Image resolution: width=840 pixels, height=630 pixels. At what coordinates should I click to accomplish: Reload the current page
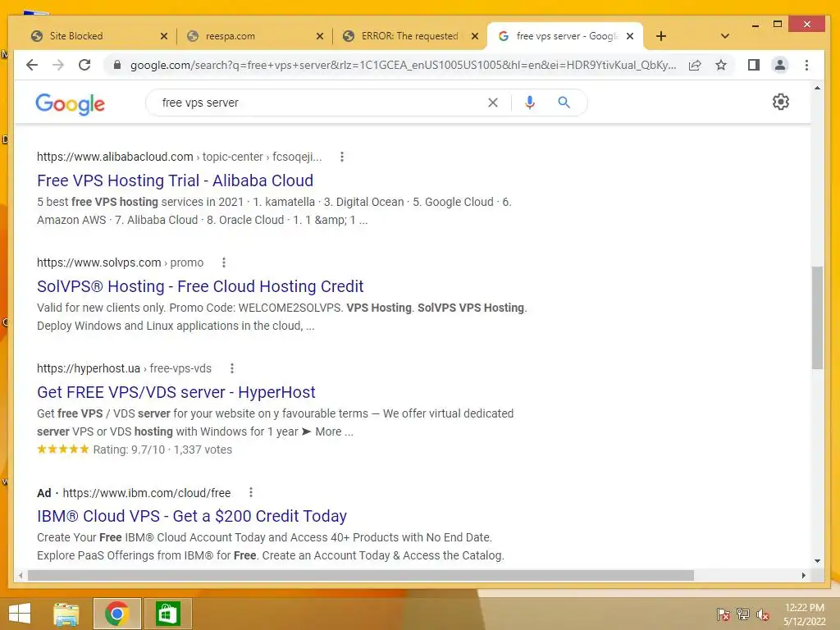point(84,66)
